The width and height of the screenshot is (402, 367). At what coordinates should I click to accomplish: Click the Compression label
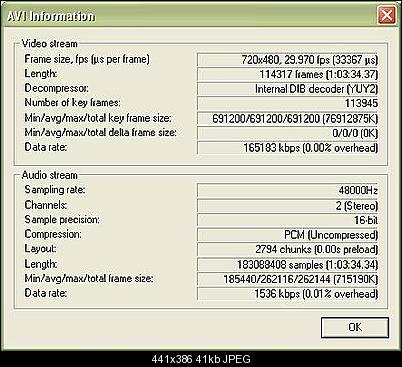tap(53, 234)
